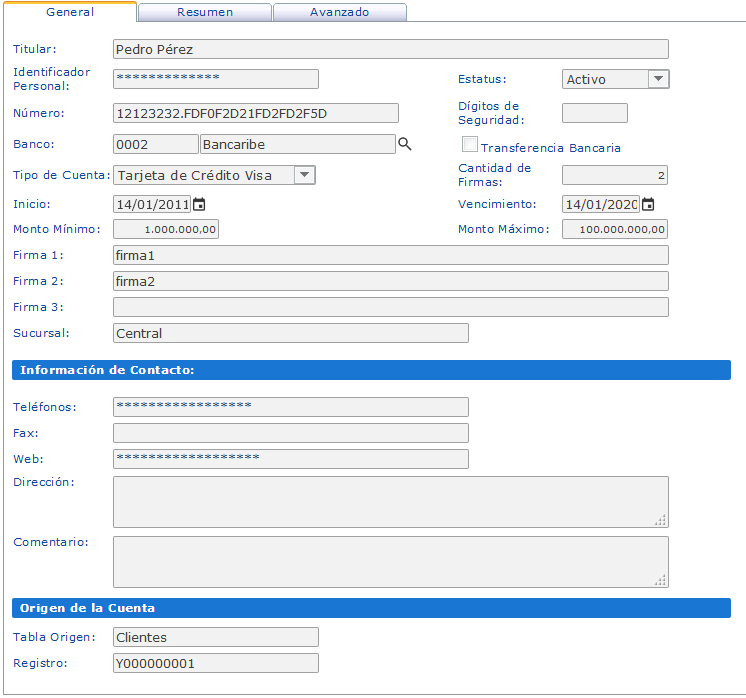Focus the Número account field
The image size is (746, 698).
256,114
